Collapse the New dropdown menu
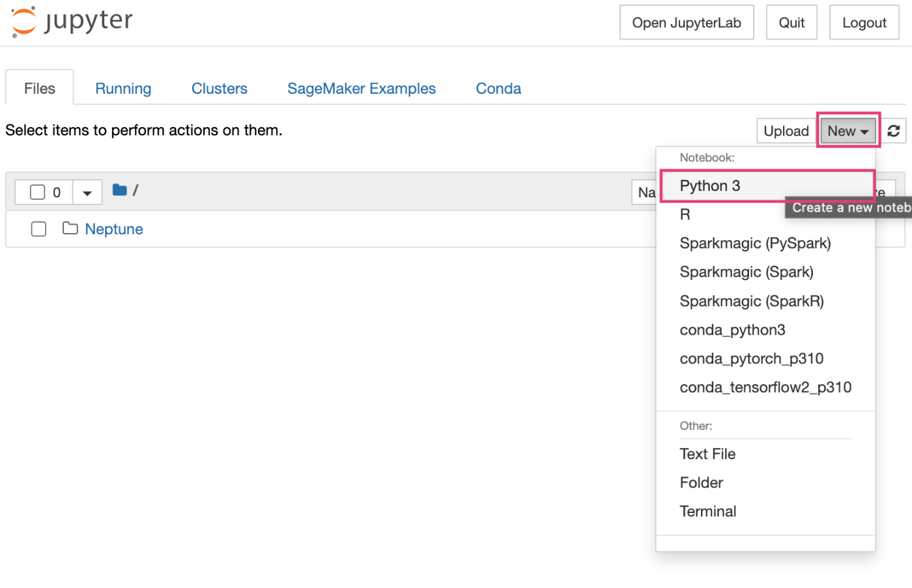The width and height of the screenshot is (912, 588). click(848, 131)
